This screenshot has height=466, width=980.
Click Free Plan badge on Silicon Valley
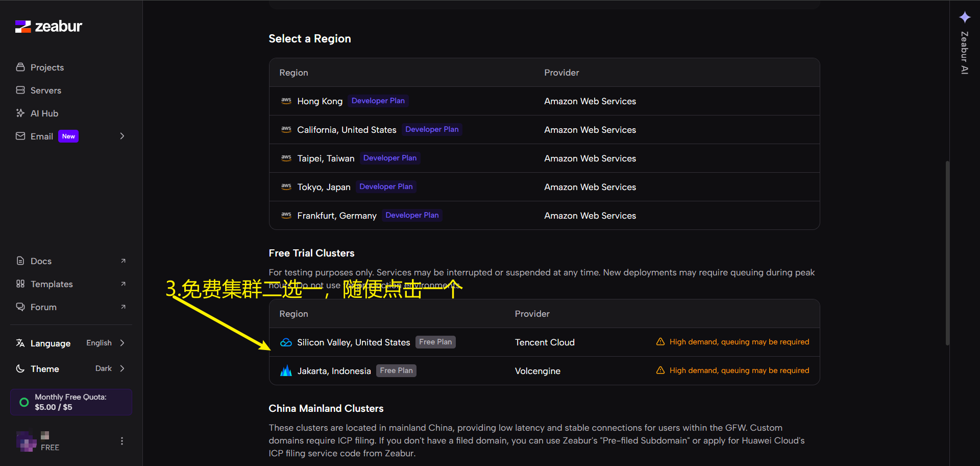[435, 342]
